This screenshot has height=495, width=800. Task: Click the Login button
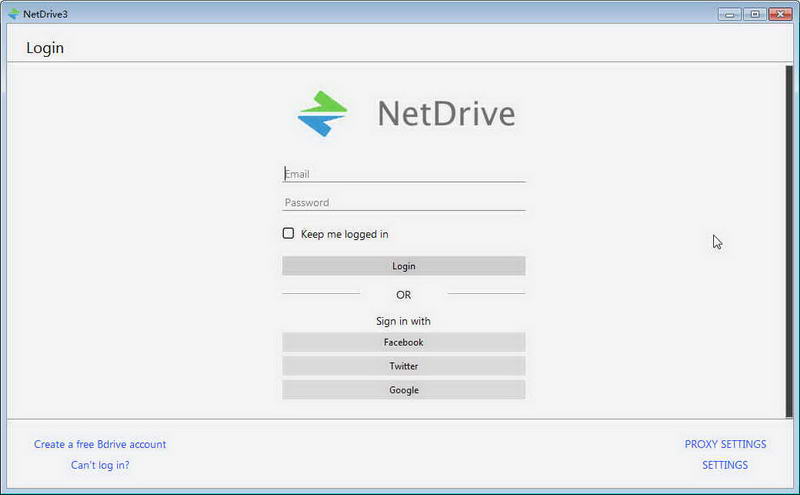pyautogui.click(x=404, y=266)
